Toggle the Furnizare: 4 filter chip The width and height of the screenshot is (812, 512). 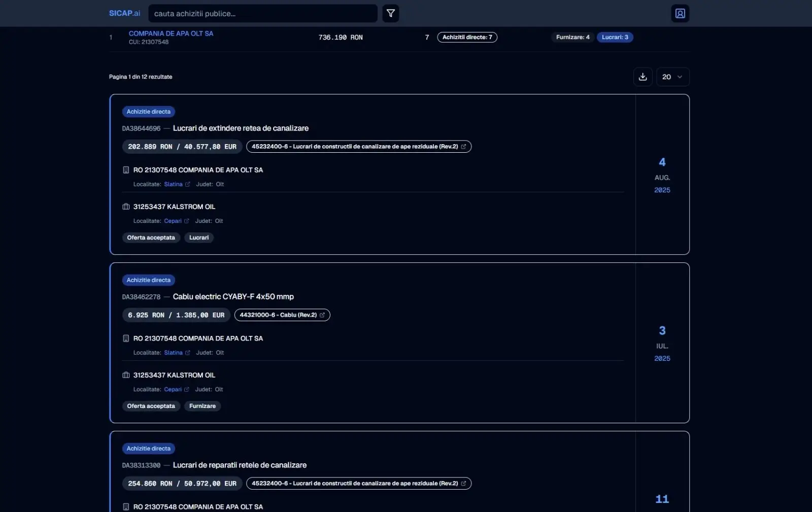pos(572,37)
